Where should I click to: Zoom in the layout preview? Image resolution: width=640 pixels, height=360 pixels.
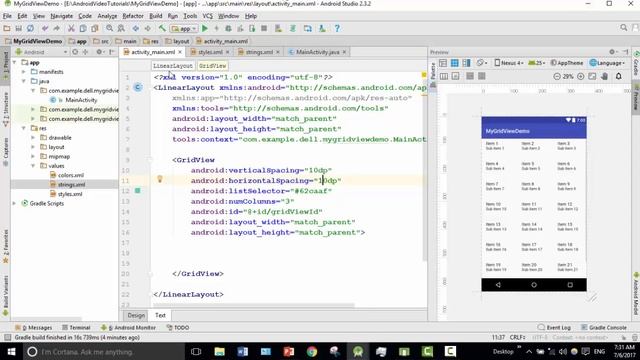pos(581,76)
